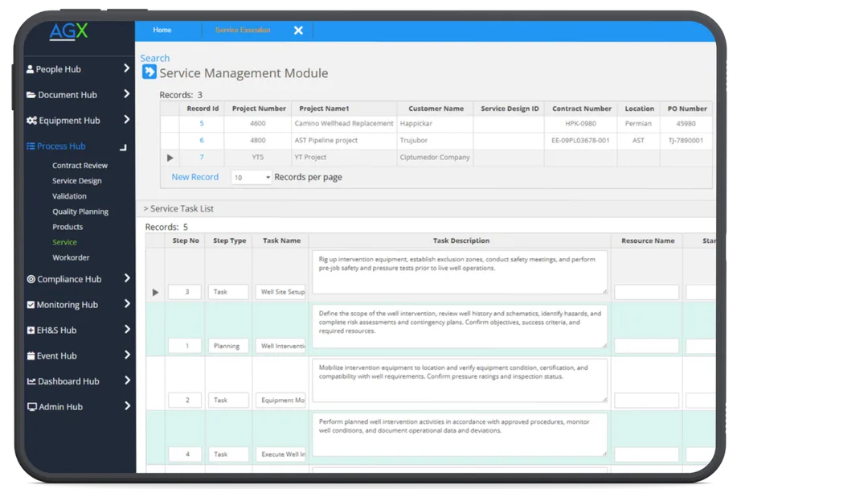Click the Equipment Hub gears icon

pyautogui.click(x=31, y=120)
